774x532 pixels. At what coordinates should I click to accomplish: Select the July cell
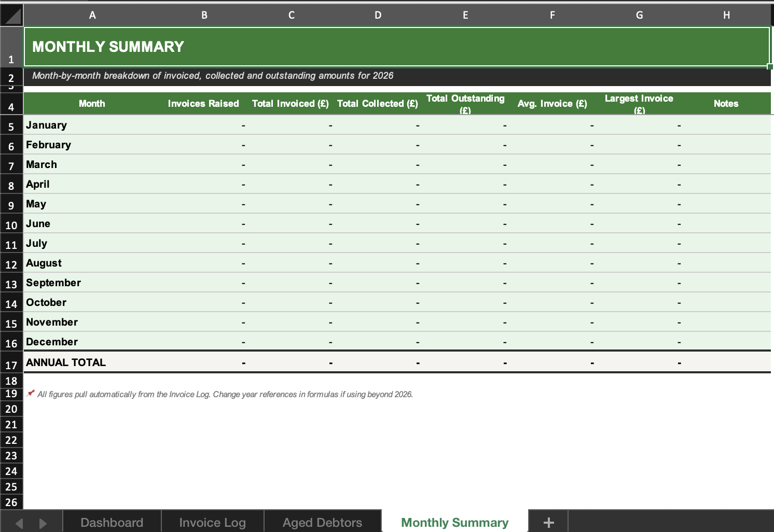(92, 243)
